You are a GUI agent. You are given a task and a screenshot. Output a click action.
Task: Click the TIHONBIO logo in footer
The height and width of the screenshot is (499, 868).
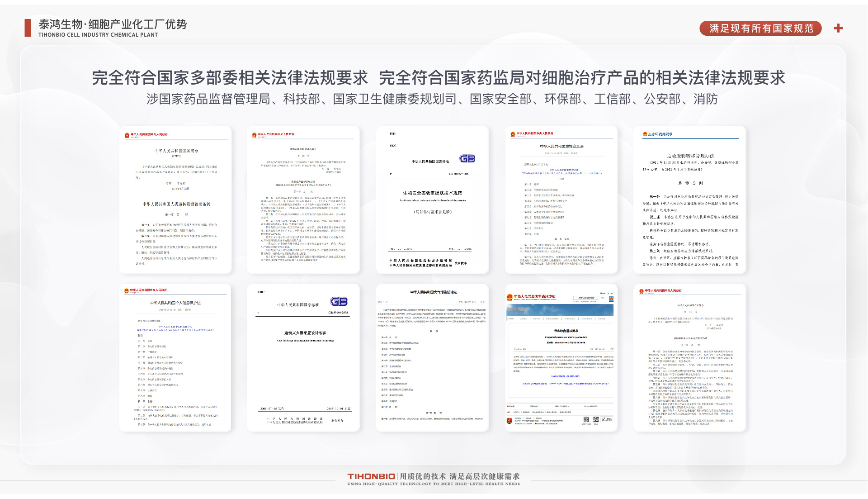click(x=371, y=476)
